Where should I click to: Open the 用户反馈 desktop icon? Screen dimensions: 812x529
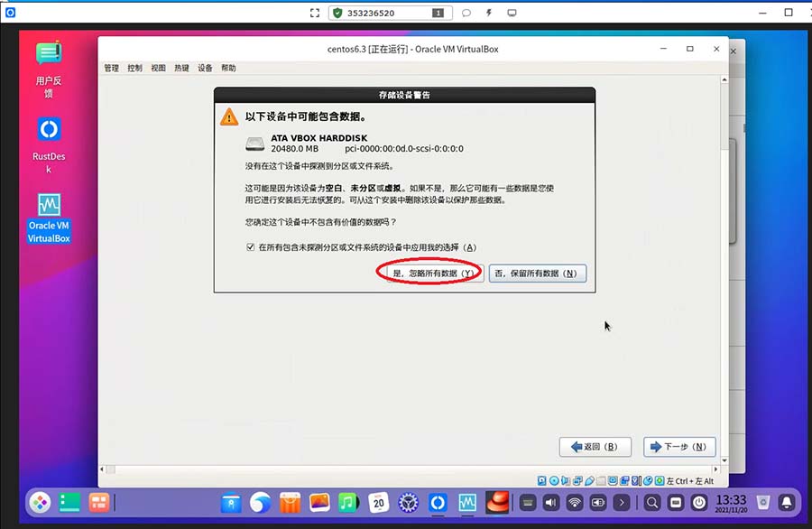pos(49,69)
